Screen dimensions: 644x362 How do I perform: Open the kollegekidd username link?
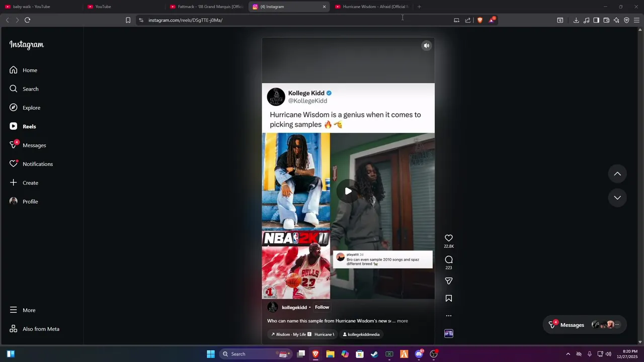pyautogui.click(x=294, y=307)
